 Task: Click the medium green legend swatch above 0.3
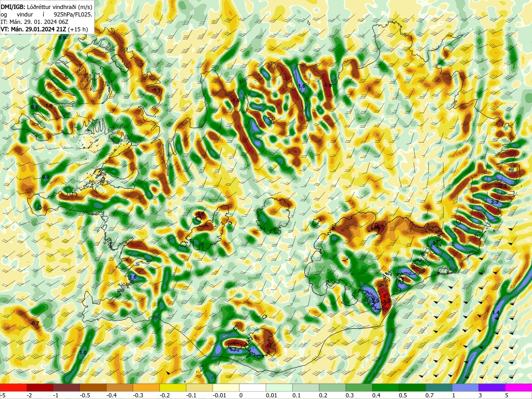coord(359,387)
